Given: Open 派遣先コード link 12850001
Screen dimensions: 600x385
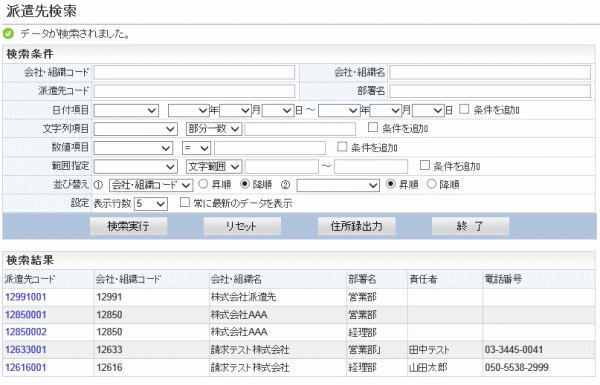Looking at the screenshot, I should [x=26, y=315].
